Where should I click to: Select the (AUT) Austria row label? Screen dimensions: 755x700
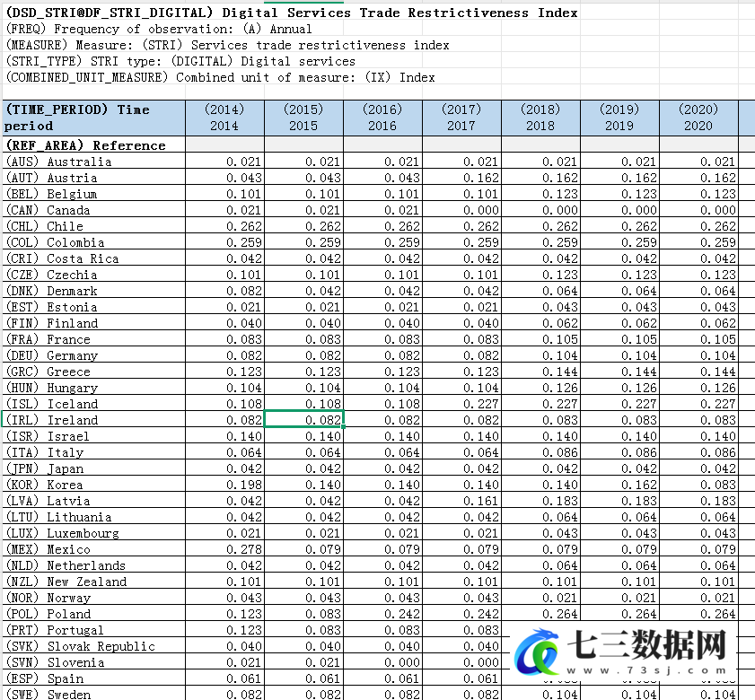tap(94, 177)
